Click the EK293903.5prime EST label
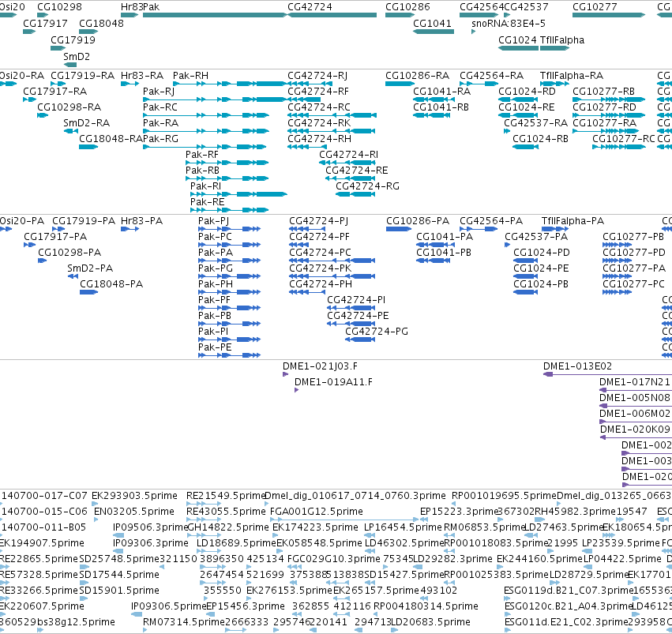The height and width of the screenshot is (634, 672). [134, 496]
